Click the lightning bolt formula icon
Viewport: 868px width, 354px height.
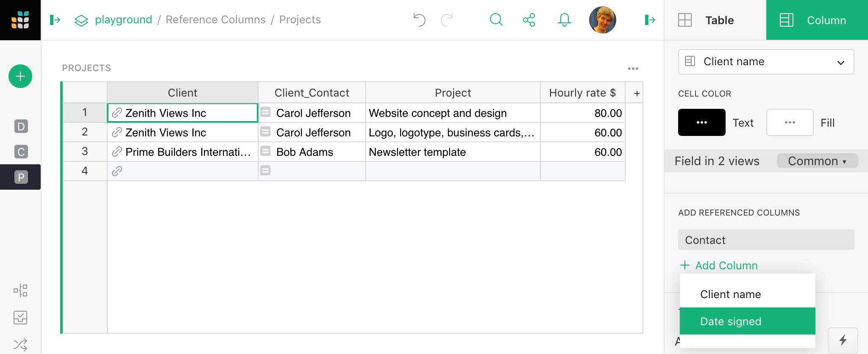pos(843,340)
